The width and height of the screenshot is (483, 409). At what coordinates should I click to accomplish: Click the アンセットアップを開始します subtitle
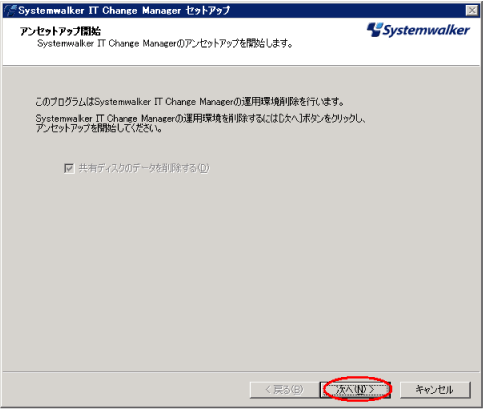pyautogui.click(x=165, y=43)
